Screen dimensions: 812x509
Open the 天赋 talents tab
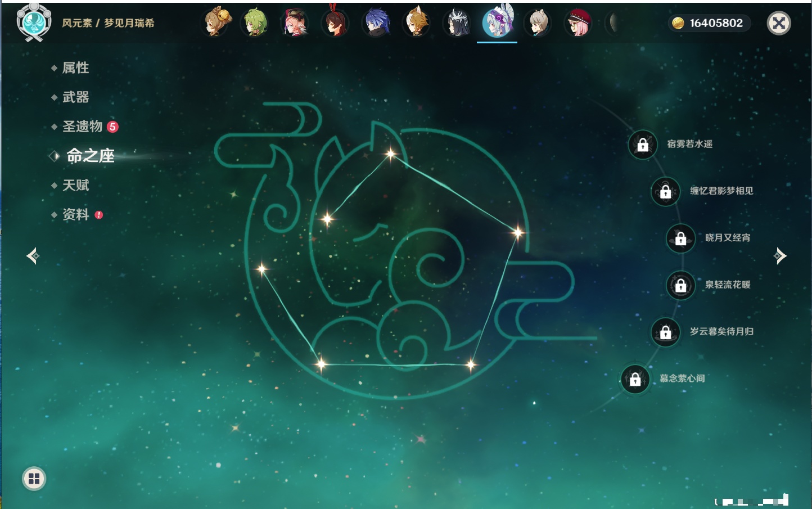[75, 185]
